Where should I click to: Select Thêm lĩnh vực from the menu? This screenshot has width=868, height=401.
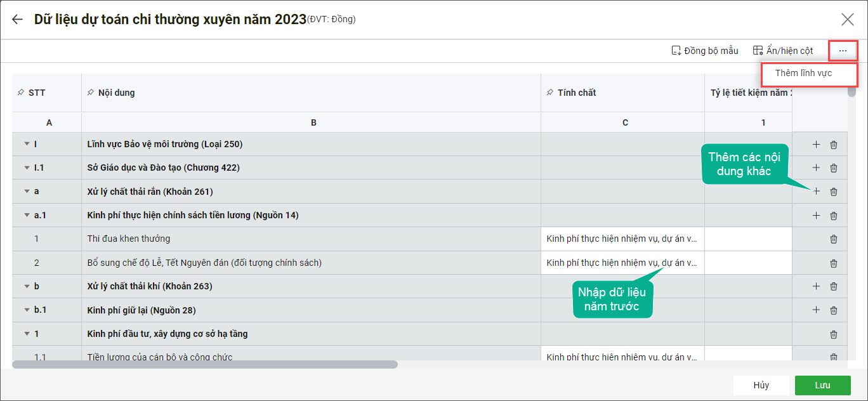803,74
